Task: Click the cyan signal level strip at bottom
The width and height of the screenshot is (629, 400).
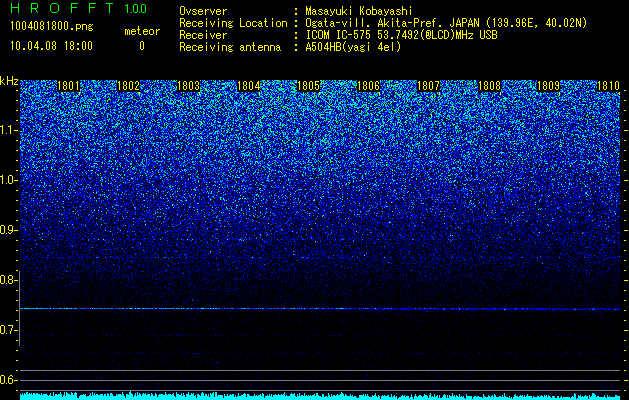Action: tap(320, 396)
